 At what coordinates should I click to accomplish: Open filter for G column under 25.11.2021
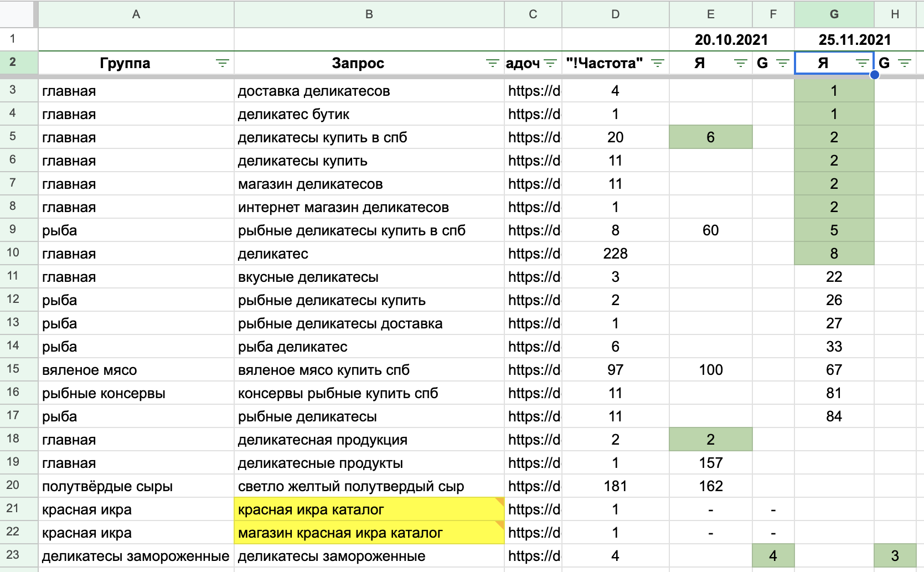pos(905,63)
